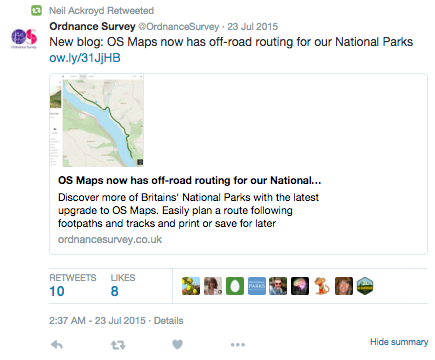The width and height of the screenshot is (435, 360).
Task: Expand tweet Details link
Action: (x=168, y=321)
